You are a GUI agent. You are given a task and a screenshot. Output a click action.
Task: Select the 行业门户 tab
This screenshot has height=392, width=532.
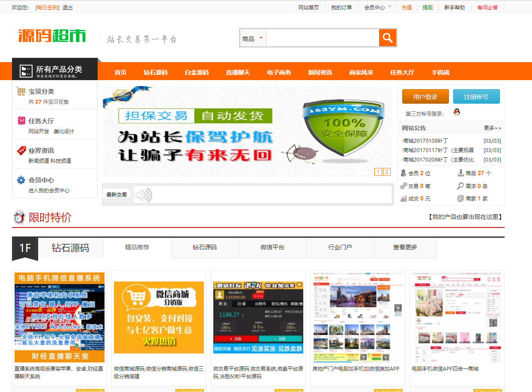[340, 248]
